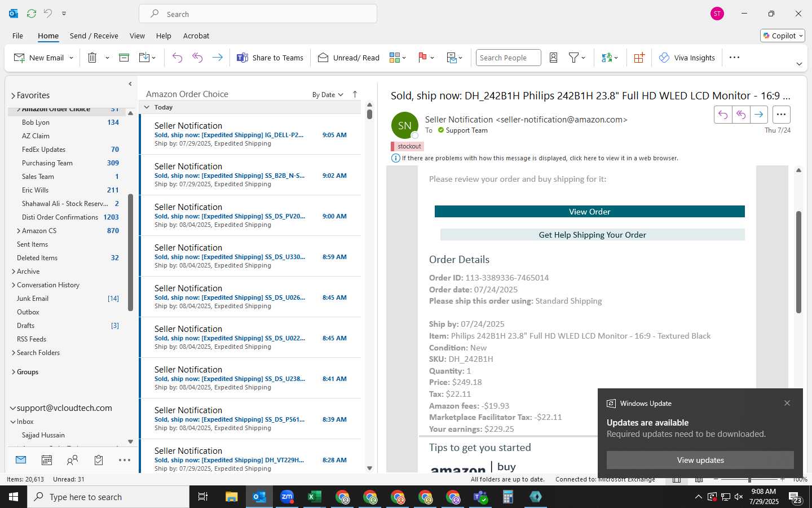Viewport: 812px width, 508px height.
Task: Open Viva Insights from the ribbon
Action: [x=687, y=58]
